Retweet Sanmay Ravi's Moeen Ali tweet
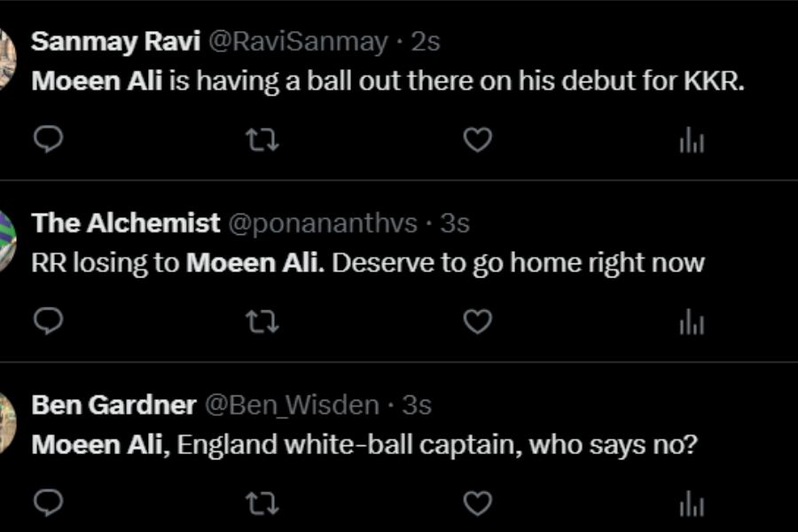 click(262, 140)
